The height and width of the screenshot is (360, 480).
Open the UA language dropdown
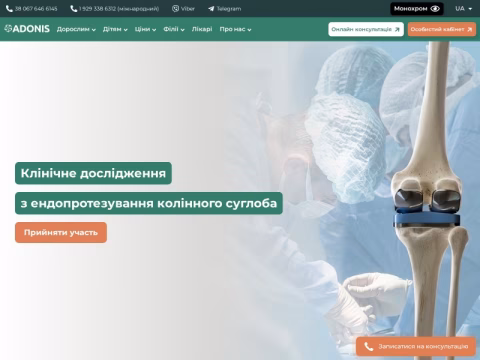point(463,9)
